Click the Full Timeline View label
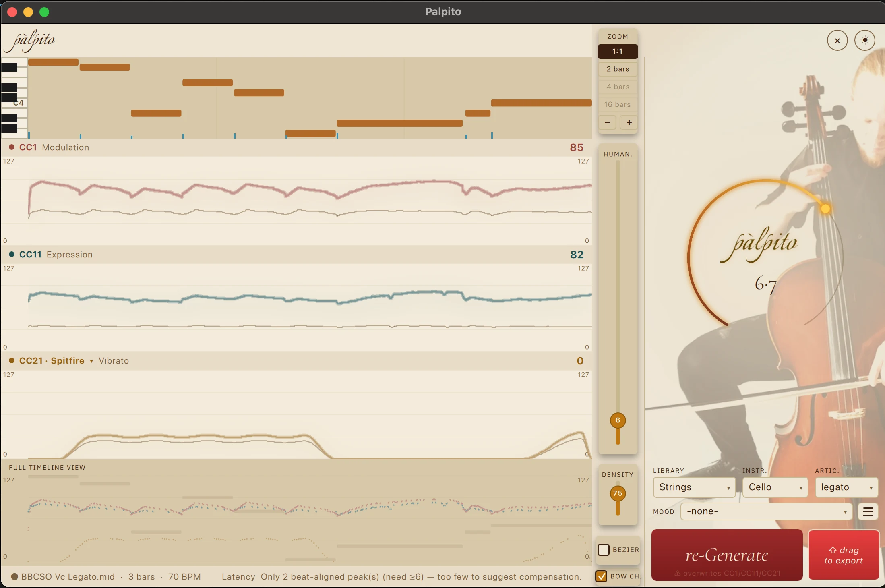Viewport: 885px width, 588px height. pos(47,468)
